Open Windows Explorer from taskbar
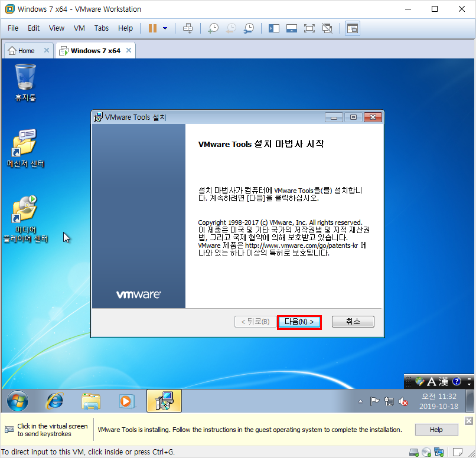The width and height of the screenshot is (476, 458). pos(91,401)
